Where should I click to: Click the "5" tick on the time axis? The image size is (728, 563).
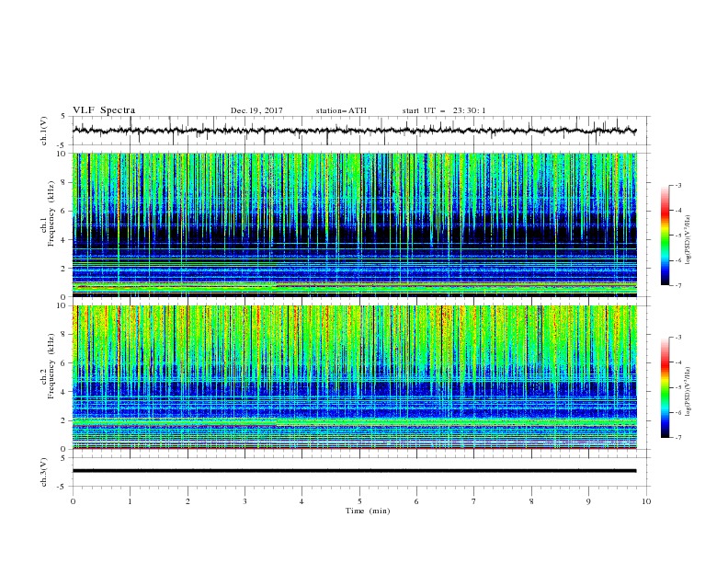pyautogui.click(x=359, y=501)
